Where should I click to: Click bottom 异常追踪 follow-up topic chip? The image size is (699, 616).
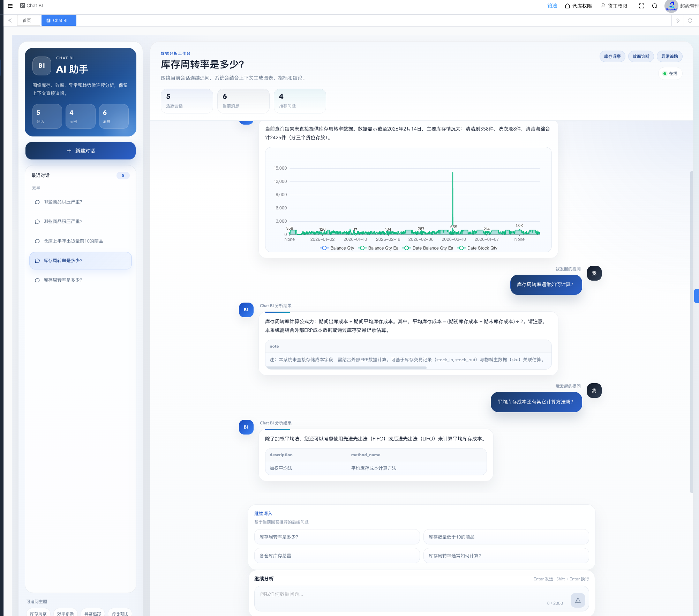point(93,613)
